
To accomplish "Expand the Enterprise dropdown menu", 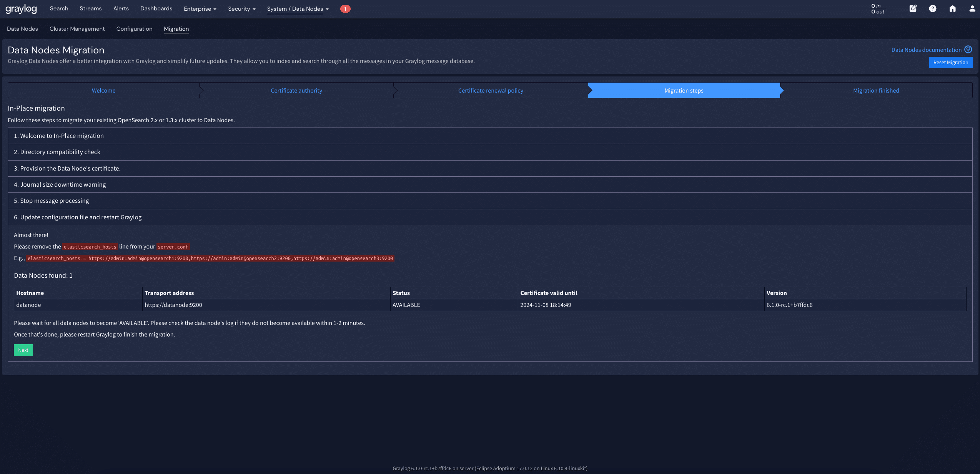I will coord(200,9).
